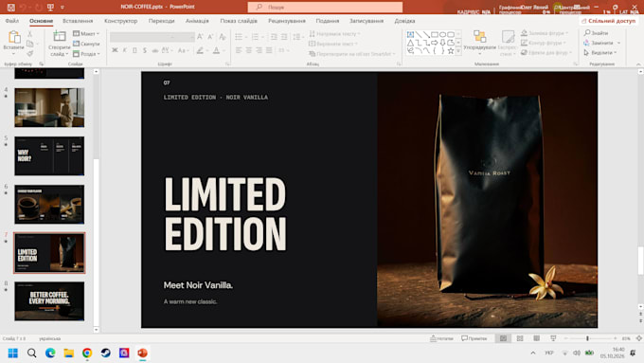Switch to Переходи tab

point(161,21)
